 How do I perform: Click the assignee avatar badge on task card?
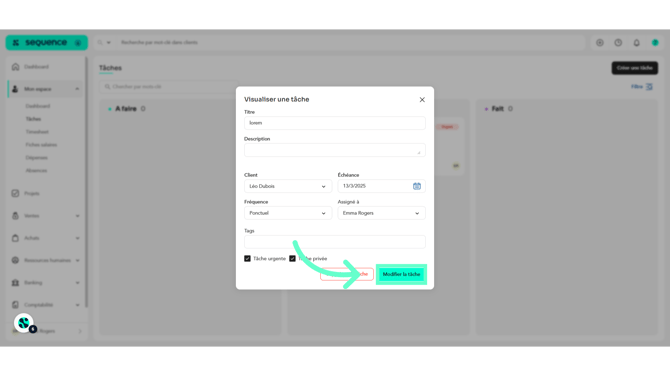456,166
